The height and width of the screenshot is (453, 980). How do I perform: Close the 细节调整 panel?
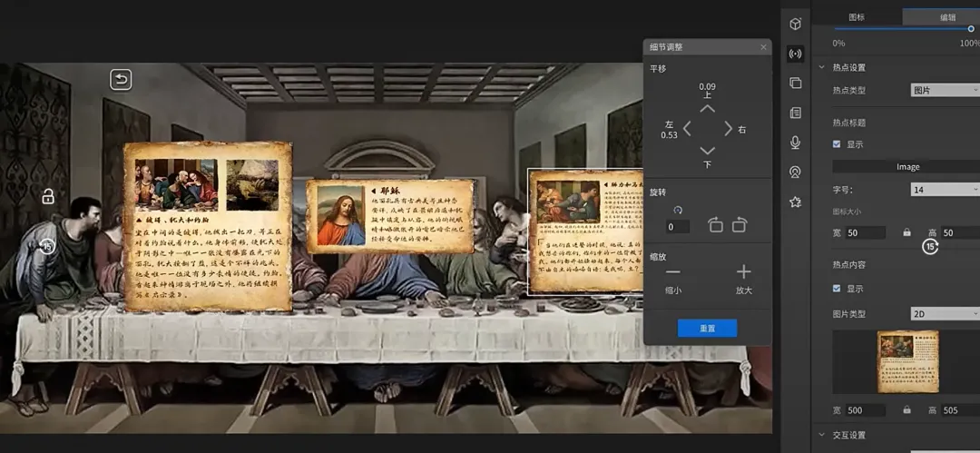tap(763, 47)
